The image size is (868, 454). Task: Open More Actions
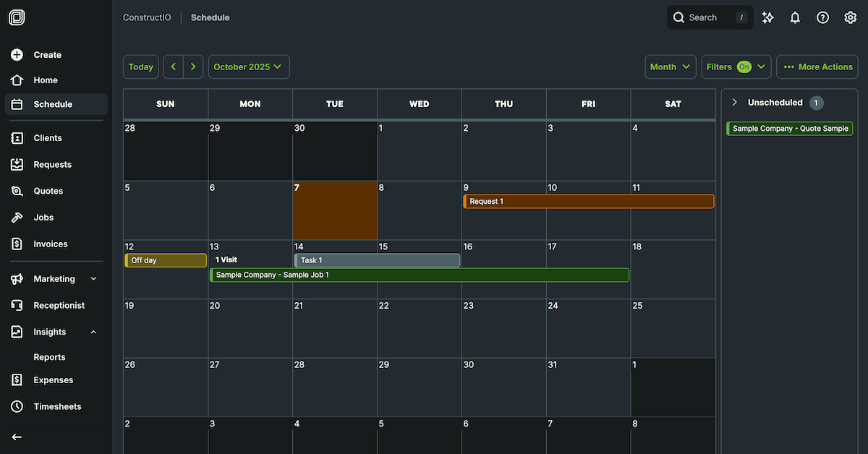click(x=817, y=67)
